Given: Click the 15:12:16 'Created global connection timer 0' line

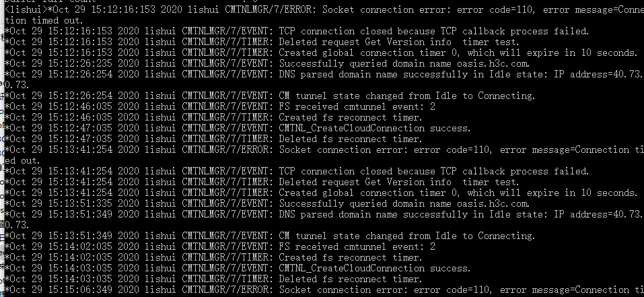Looking at the screenshot, I should coord(458,53).
